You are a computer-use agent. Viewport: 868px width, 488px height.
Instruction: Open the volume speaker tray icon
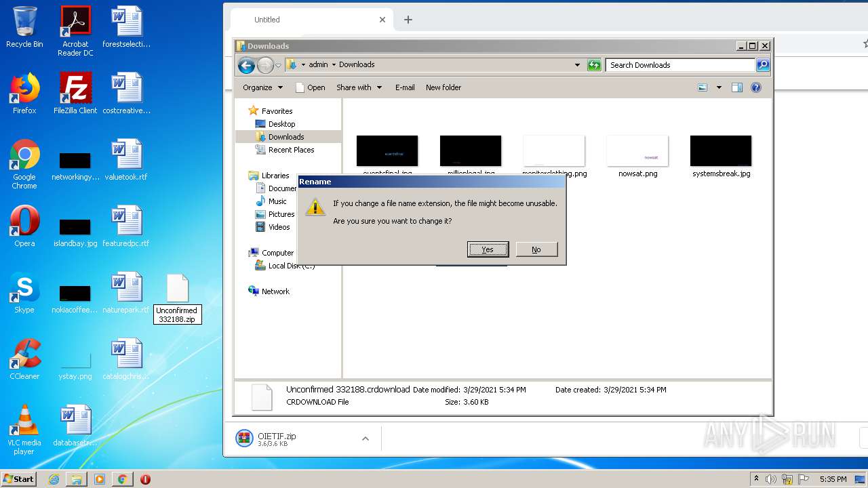click(771, 479)
